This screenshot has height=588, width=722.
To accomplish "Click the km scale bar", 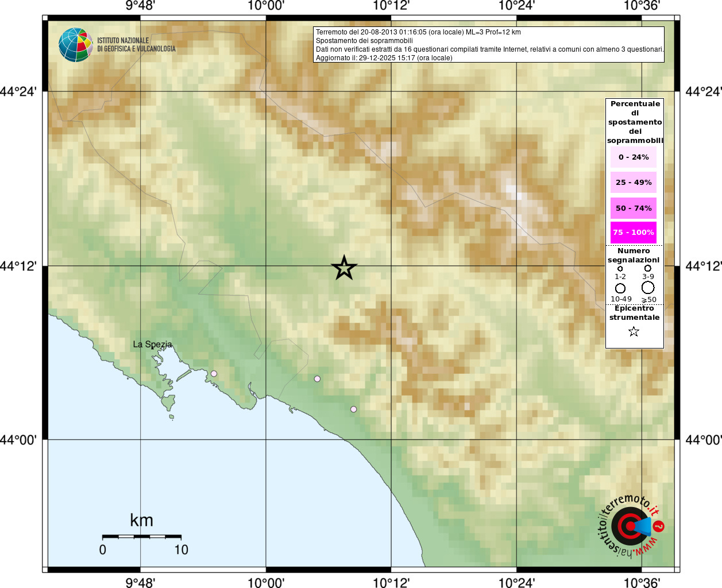I will click(141, 536).
